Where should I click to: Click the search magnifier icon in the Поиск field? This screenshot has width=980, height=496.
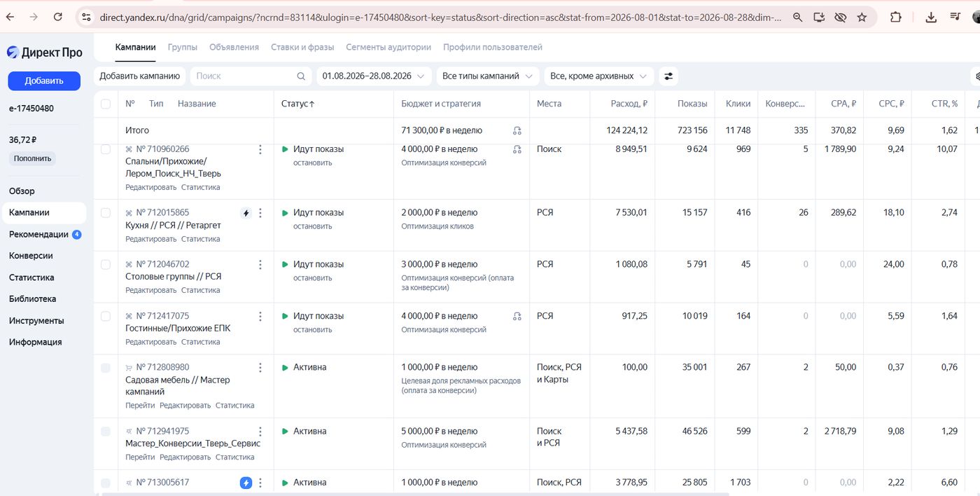click(x=301, y=76)
